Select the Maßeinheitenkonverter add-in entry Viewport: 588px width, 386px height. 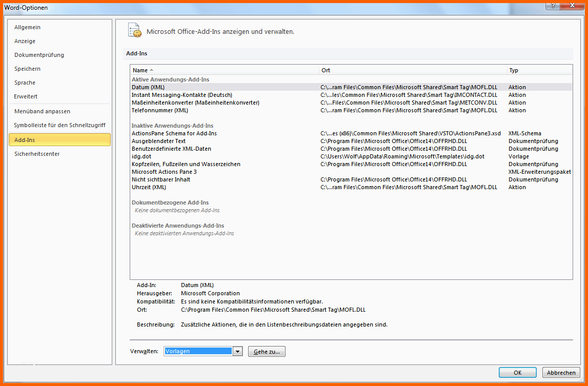click(195, 103)
